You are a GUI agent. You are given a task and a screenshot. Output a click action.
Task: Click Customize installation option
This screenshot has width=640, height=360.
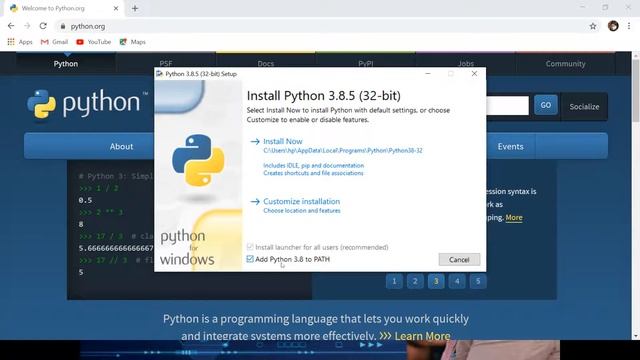[301, 201]
